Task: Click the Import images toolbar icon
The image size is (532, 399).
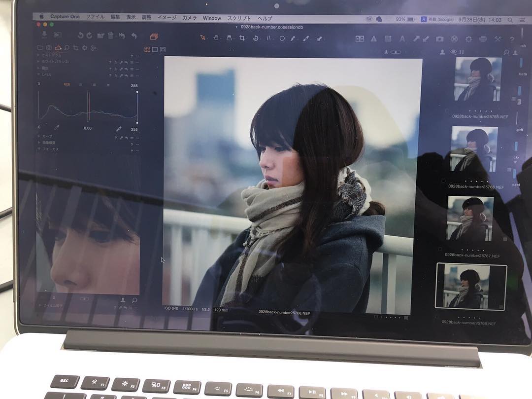Action: click(x=44, y=35)
